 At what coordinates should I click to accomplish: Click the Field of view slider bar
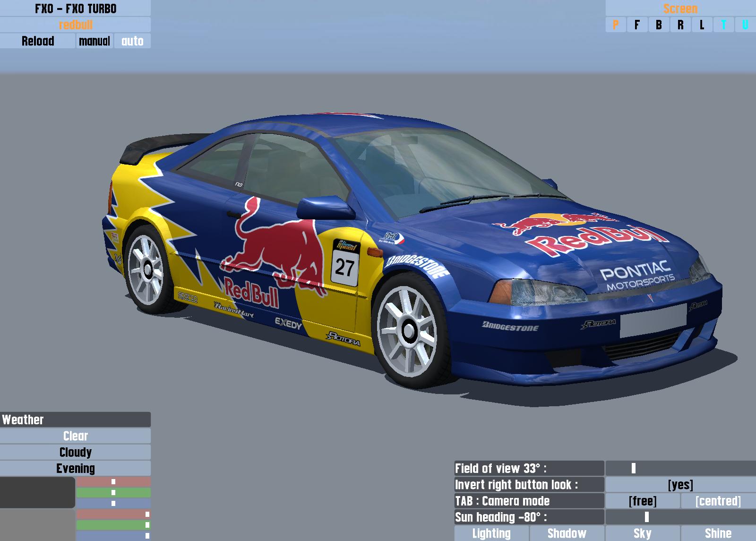(680, 468)
